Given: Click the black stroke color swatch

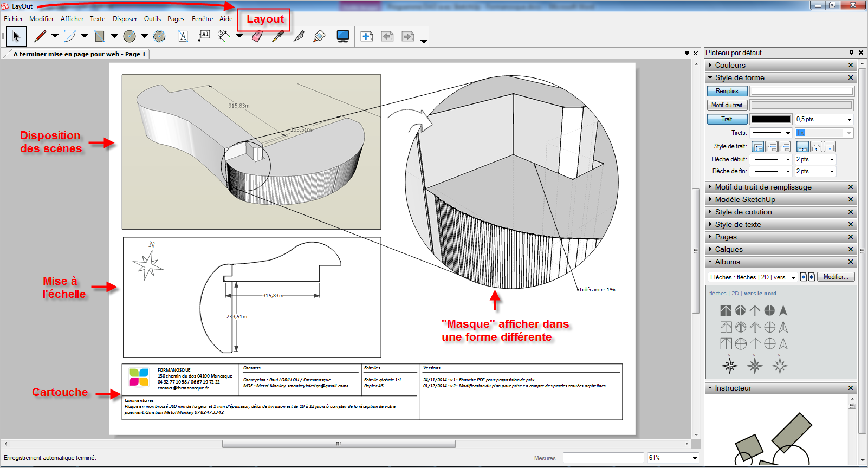Looking at the screenshot, I should (770, 119).
